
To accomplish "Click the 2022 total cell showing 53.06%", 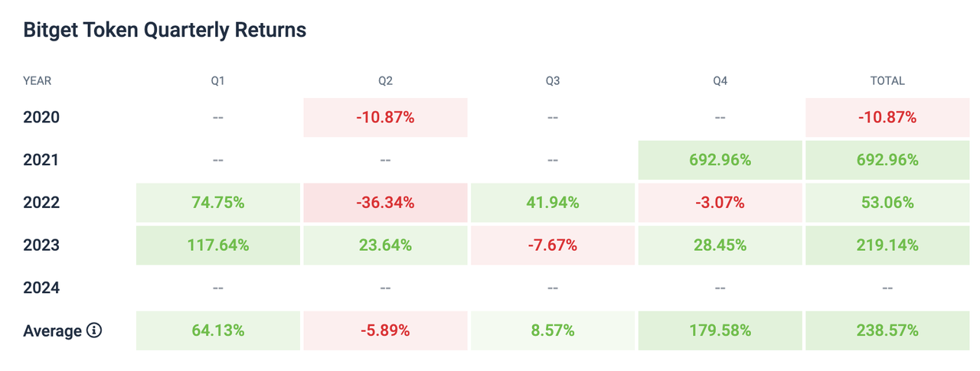I will (x=887, y=203).
